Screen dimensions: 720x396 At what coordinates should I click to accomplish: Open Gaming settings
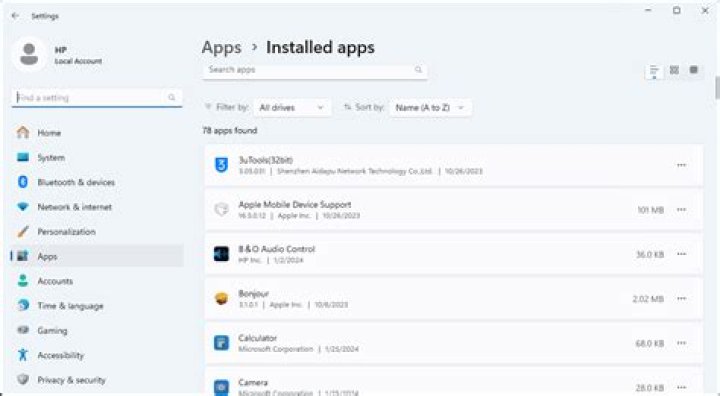click(x=96, y=331)
